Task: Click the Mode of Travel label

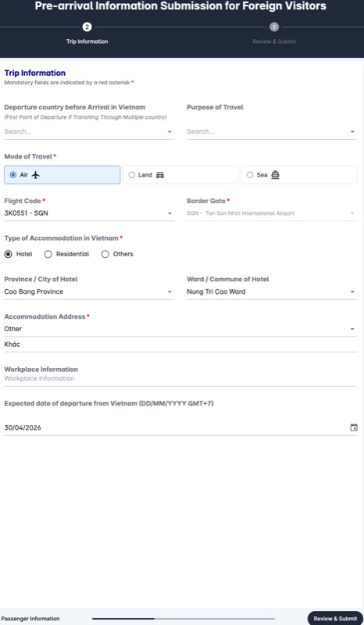Action: tap(30, 157)
